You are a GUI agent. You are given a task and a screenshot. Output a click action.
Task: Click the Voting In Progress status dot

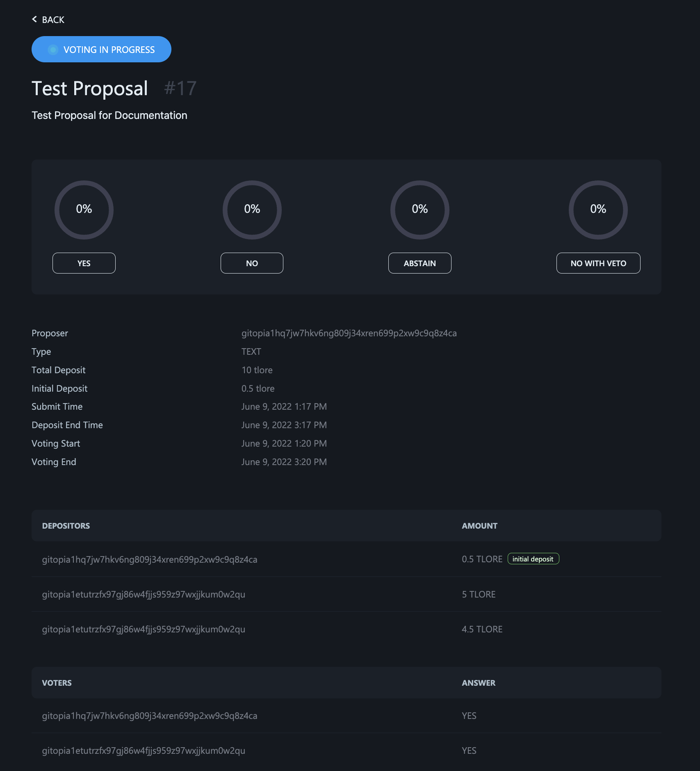pyautogui.click(x=53, y=50)
